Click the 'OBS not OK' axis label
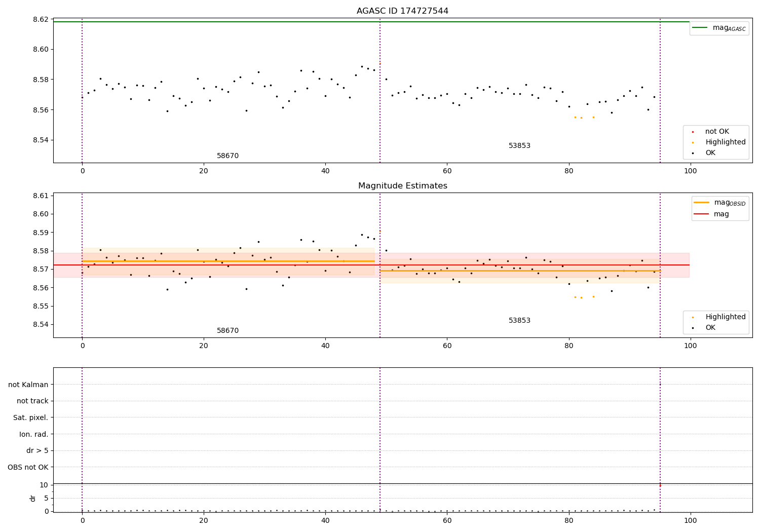This screenshot has height=532, width=760. pos(28,467)
